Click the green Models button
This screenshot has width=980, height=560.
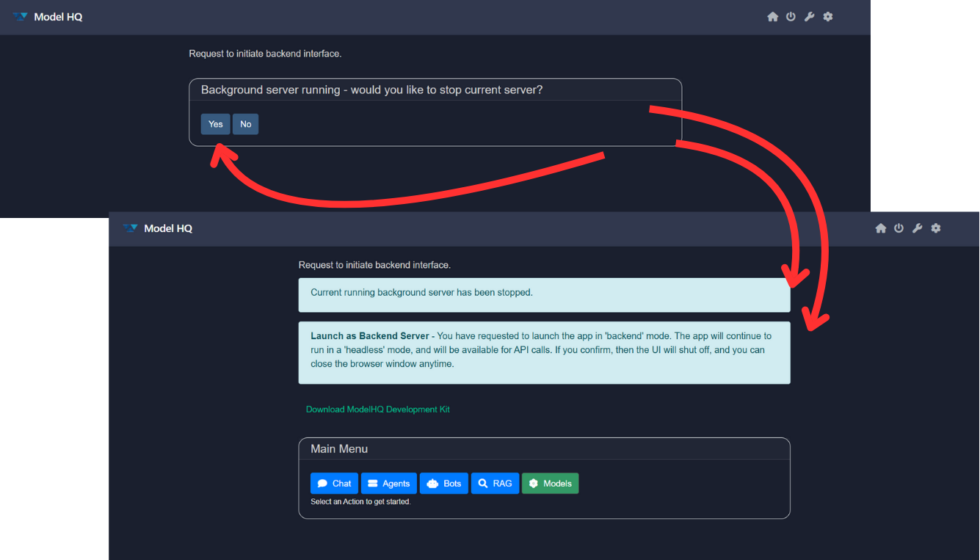tap(550, 484)
